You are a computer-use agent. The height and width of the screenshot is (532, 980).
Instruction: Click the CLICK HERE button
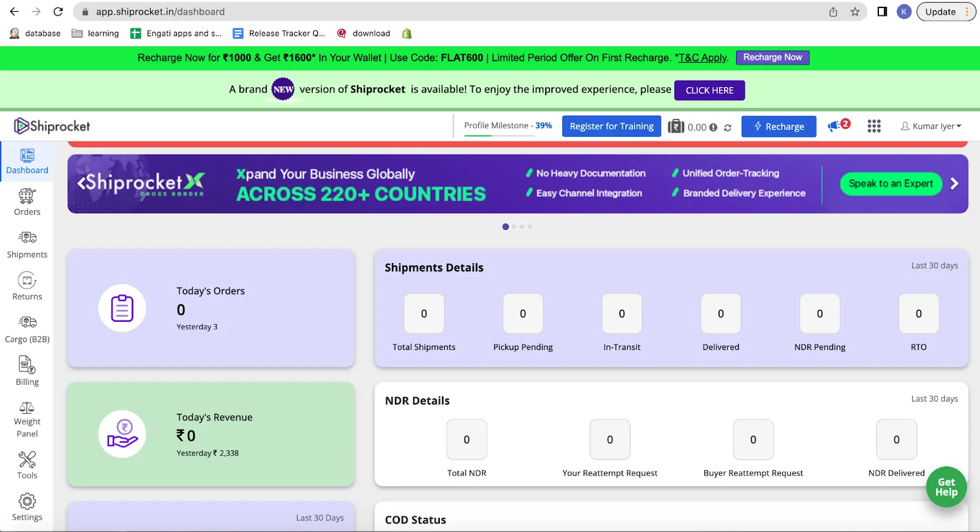[x=709, y=90]
